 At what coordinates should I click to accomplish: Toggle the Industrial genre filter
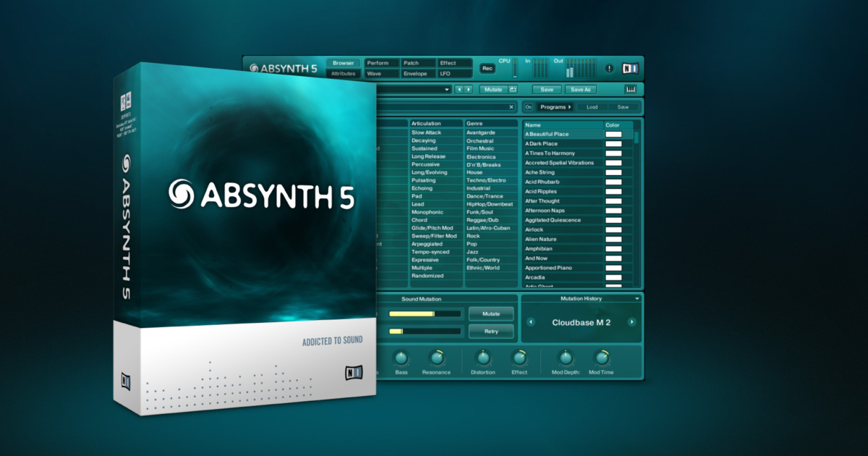[491, 188]
